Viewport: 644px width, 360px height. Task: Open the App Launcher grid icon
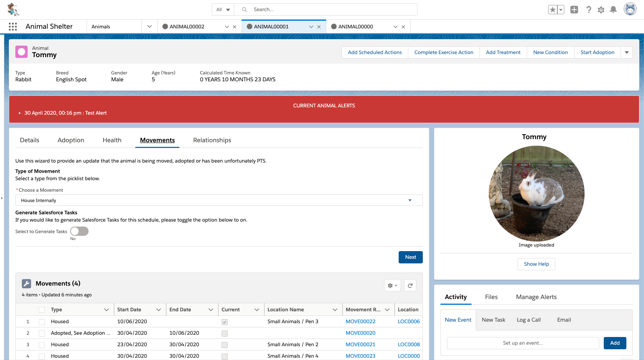click(13, 26)
